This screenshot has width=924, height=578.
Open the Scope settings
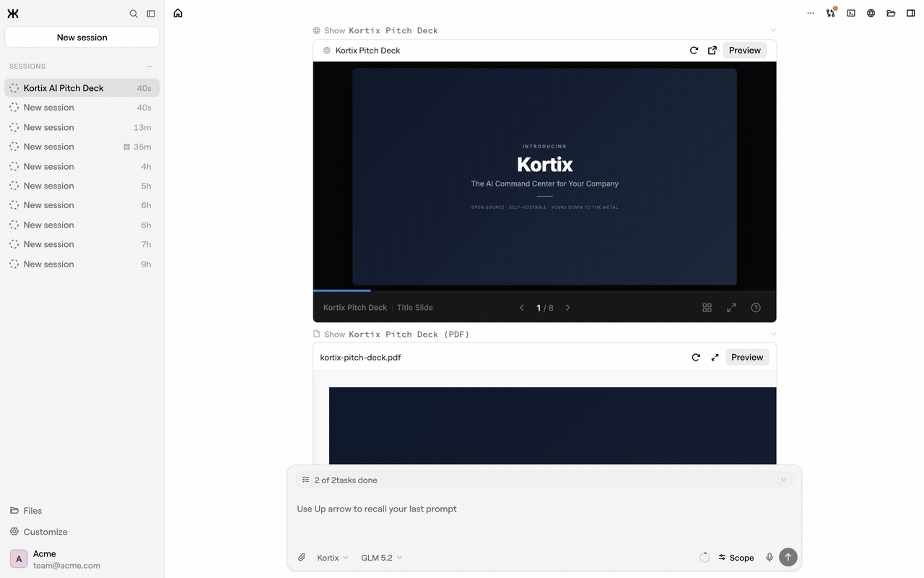point(736,558)
